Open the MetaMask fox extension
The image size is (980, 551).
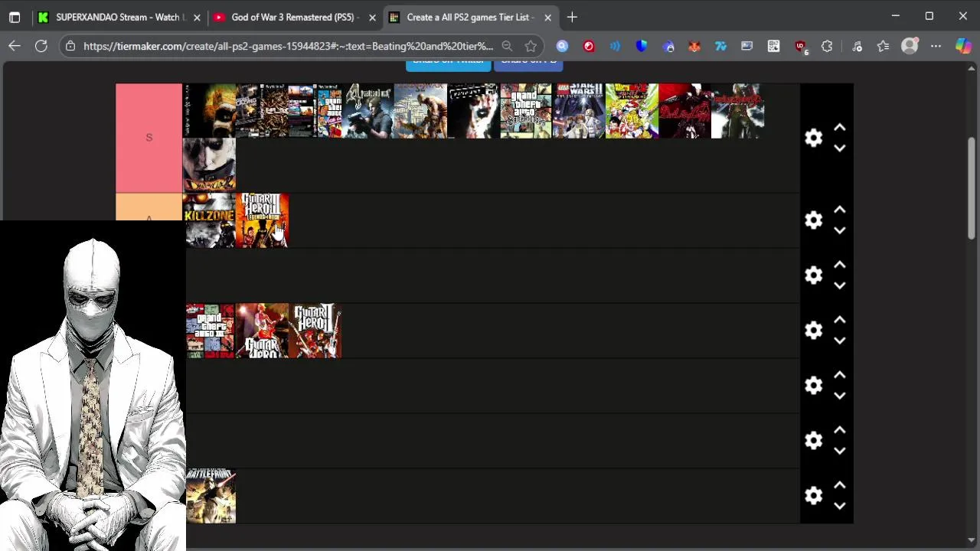pyautogui.click(x=694, y=46)
